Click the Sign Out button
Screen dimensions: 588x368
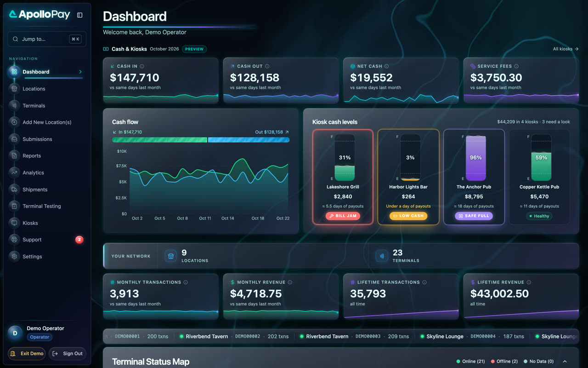68,354
